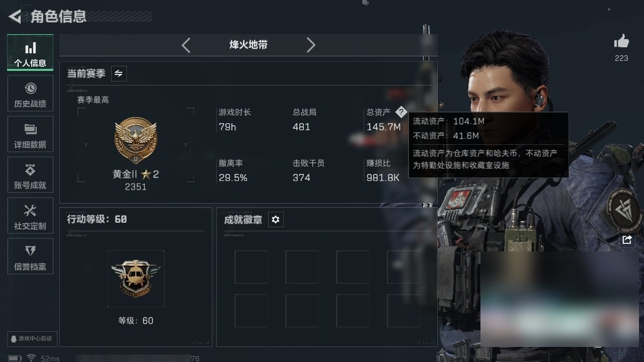Open the 烽火地带 mode selector title
The width and height of the screenshot is (644, 362).
tap(249, 45)
